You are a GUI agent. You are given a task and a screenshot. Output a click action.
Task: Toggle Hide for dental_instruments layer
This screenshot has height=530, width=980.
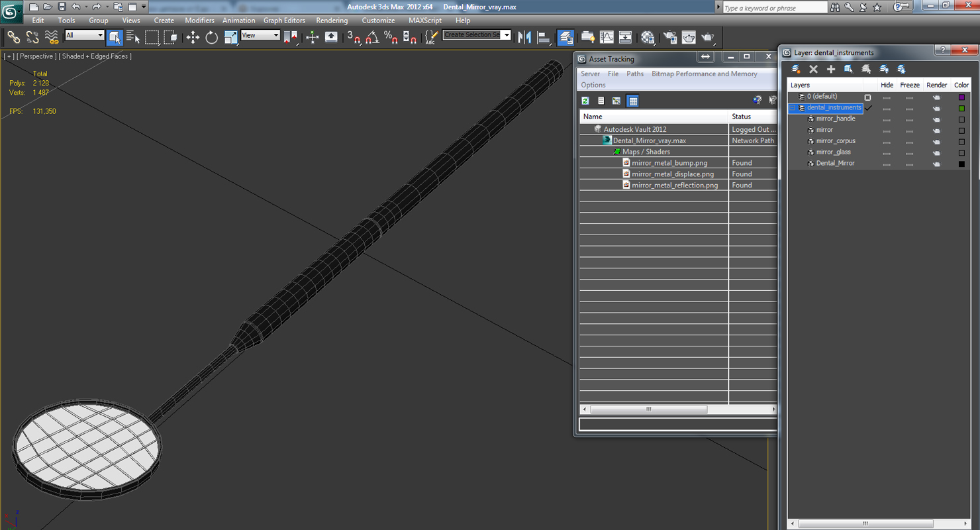(887, 108)
